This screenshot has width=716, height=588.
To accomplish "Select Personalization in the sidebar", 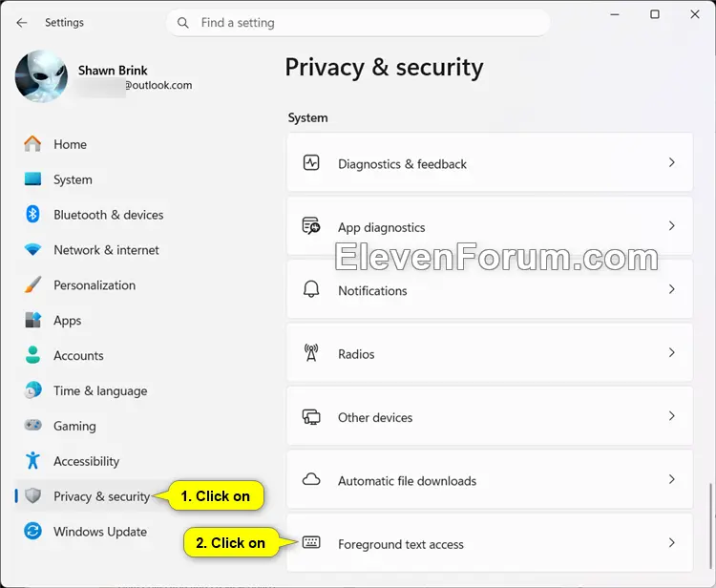I will point(95,284).
